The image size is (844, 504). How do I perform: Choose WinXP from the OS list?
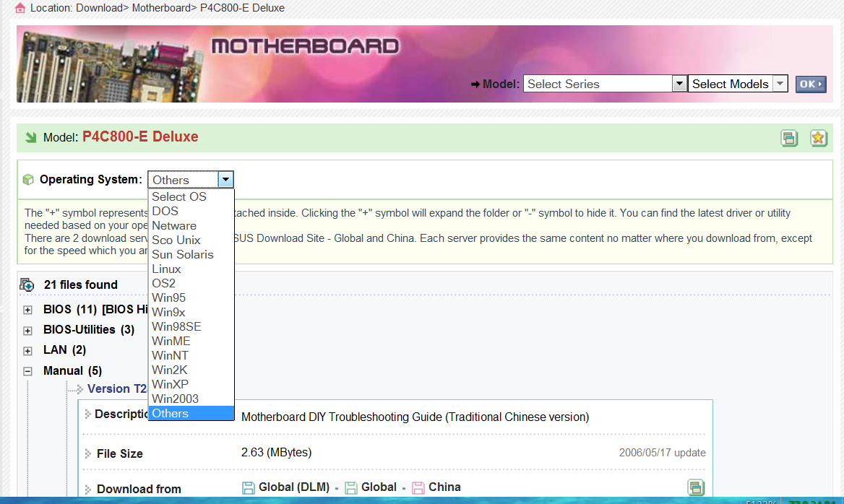coord(191,385)
